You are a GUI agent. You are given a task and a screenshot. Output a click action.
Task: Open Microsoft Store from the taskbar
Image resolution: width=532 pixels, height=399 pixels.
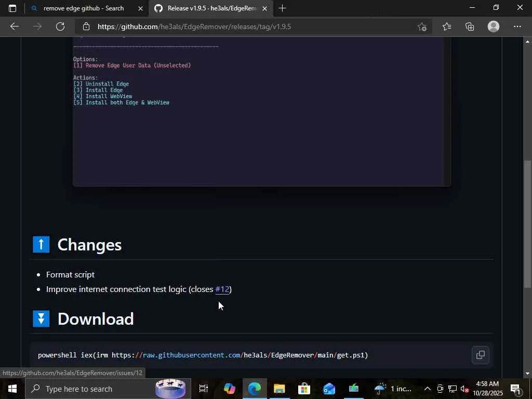(304, 389)
